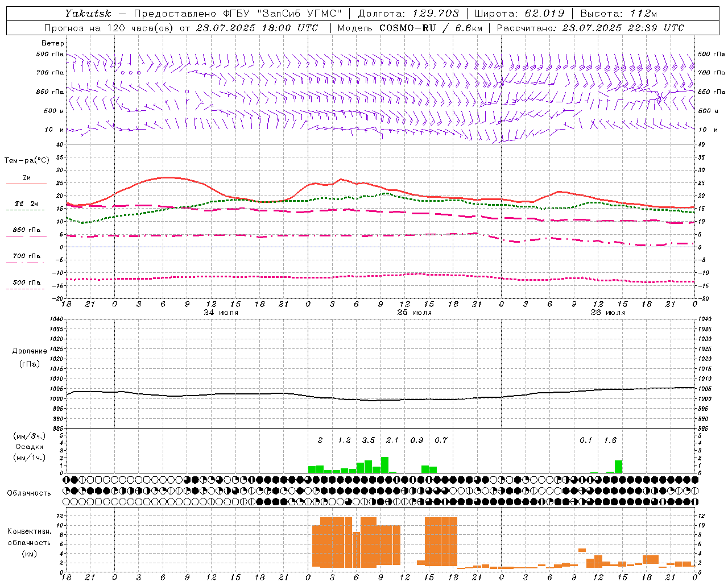Click the 10 м wind level label on the left
This screenshot has height=582, width=728.
tap(55, 130)
